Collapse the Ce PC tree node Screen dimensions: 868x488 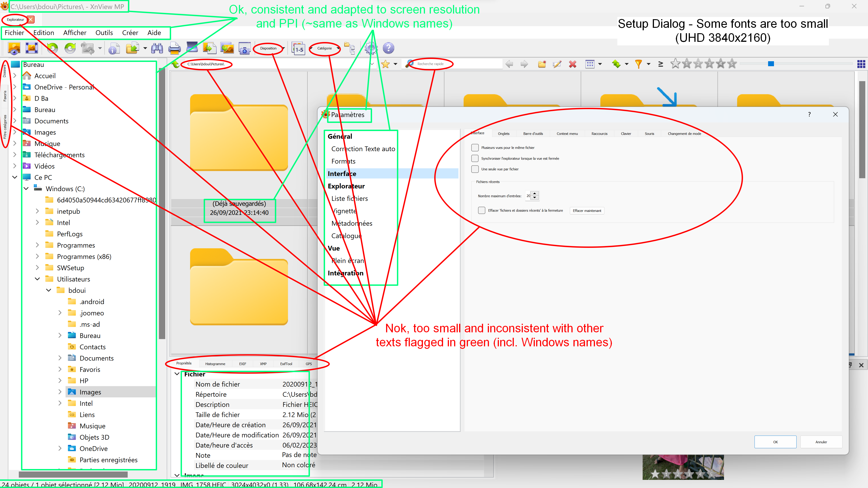(x=15, y=177)
